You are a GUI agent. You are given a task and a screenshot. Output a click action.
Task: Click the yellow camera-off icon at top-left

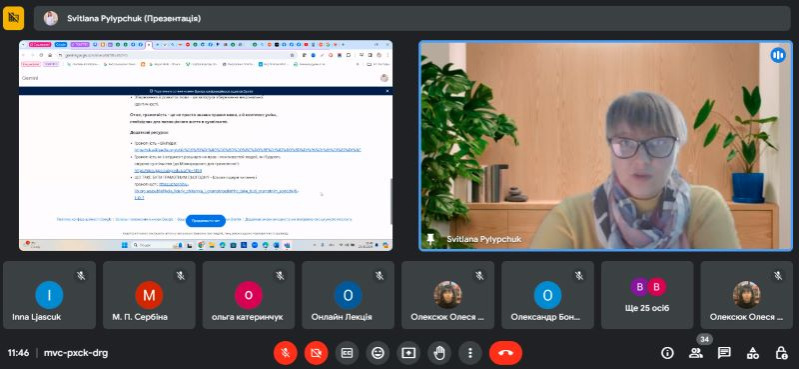point(13,18)
